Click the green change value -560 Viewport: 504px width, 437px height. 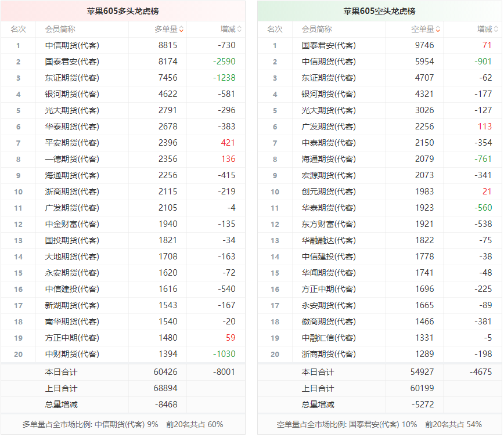pyautogui.click(x=483, y=208)
